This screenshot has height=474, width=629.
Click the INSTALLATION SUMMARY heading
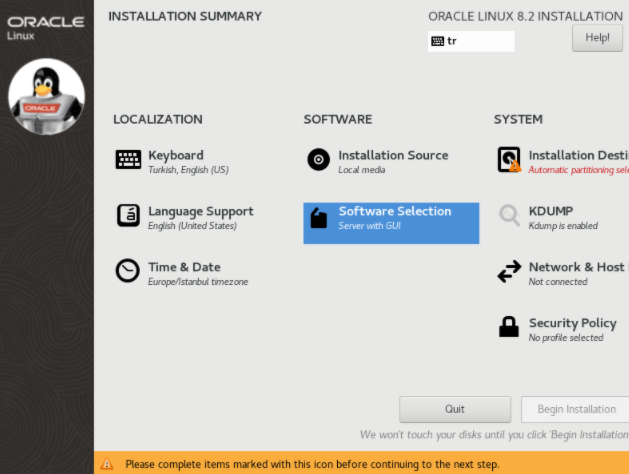coord(185,16)
